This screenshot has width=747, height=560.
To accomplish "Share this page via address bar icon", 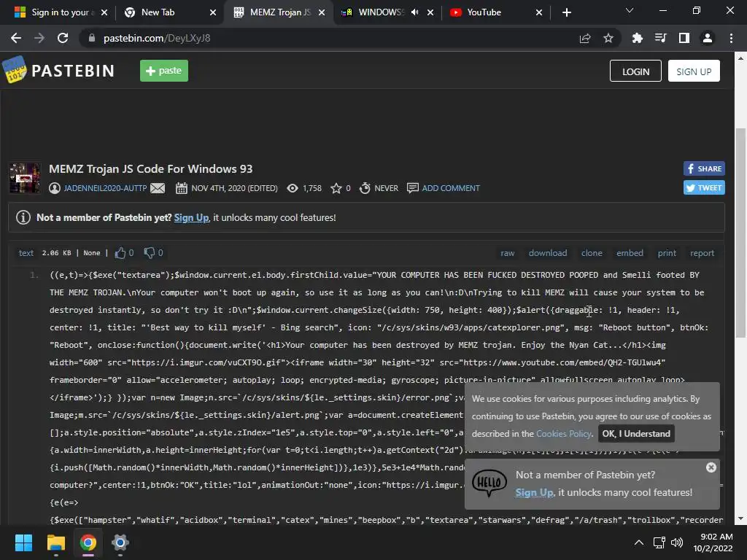I will click(x=585, y=38).
